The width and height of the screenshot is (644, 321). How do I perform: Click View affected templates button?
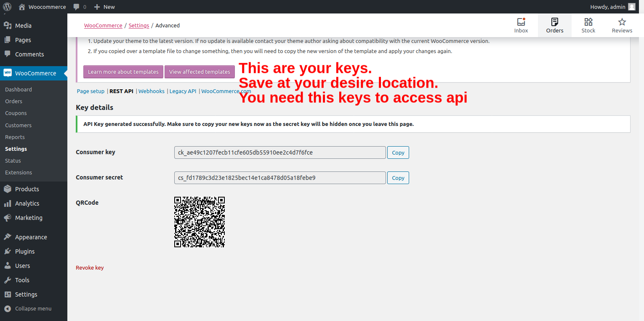200,72
